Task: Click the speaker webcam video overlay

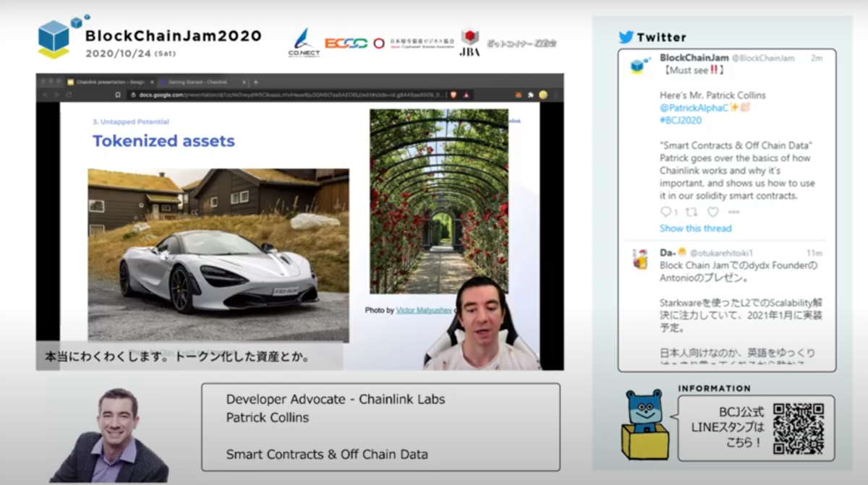Action: 481,323
